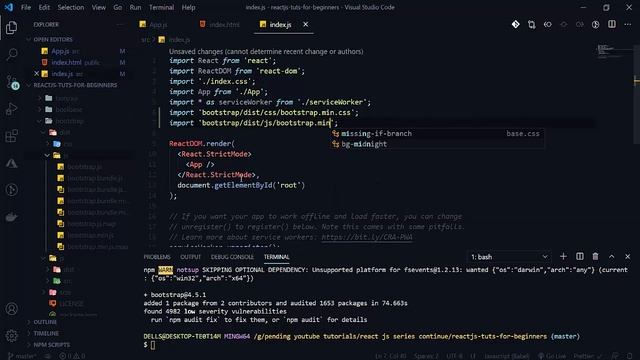Select the 'bg-midnight' autocomplete suggestion

[437, 144]
